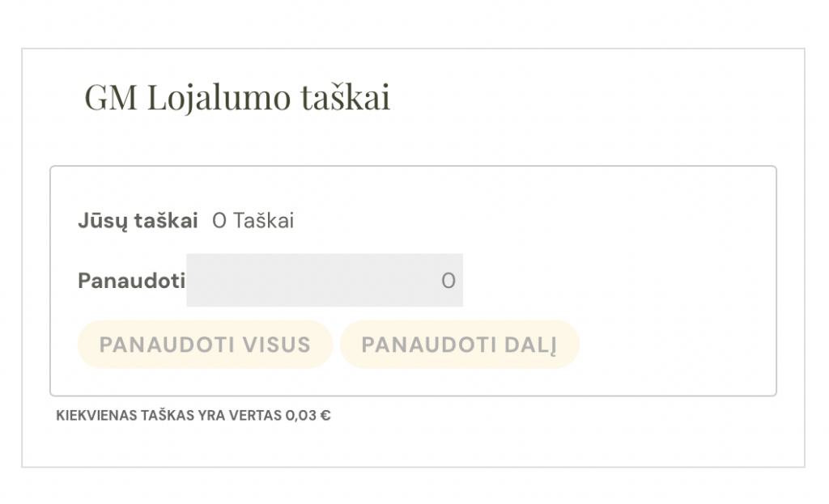
Task: Click the left edge of Panaudoti input
Action: 194,281
